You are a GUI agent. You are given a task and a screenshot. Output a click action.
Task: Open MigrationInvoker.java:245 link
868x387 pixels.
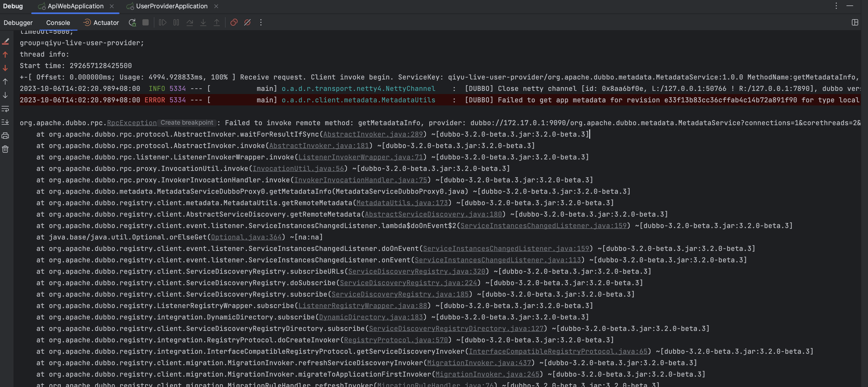(x=487, y=375)
